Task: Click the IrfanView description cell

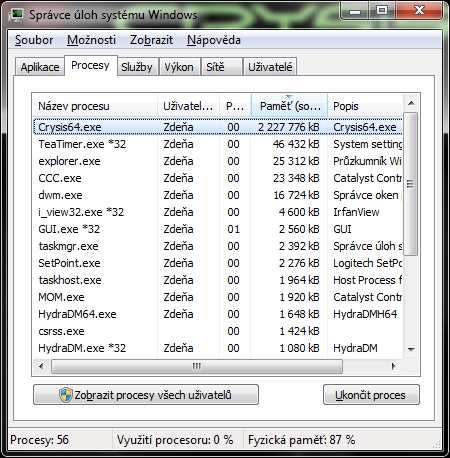Action: pyautogui.click(x=356, y=212)
